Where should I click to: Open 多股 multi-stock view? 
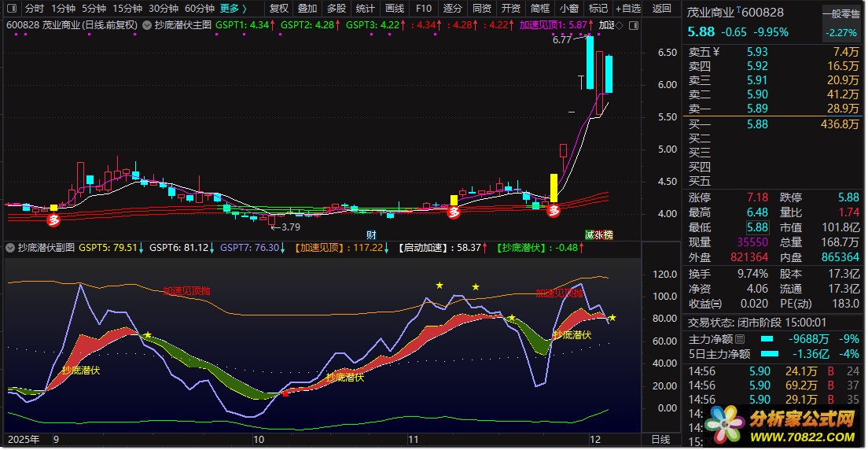point(336,9)
